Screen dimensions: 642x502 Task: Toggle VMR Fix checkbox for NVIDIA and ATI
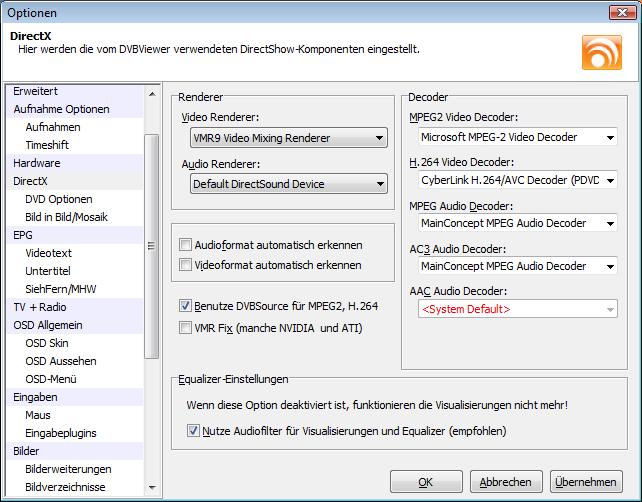[x=185, y=327]
